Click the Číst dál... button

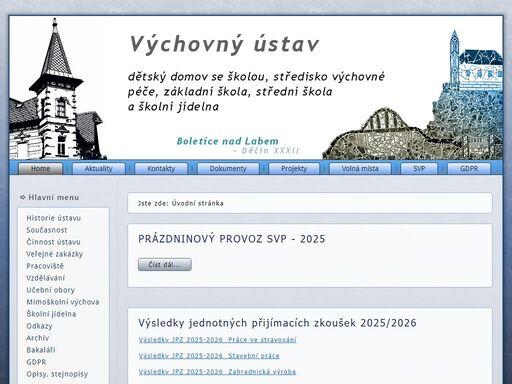click(165, 265)
